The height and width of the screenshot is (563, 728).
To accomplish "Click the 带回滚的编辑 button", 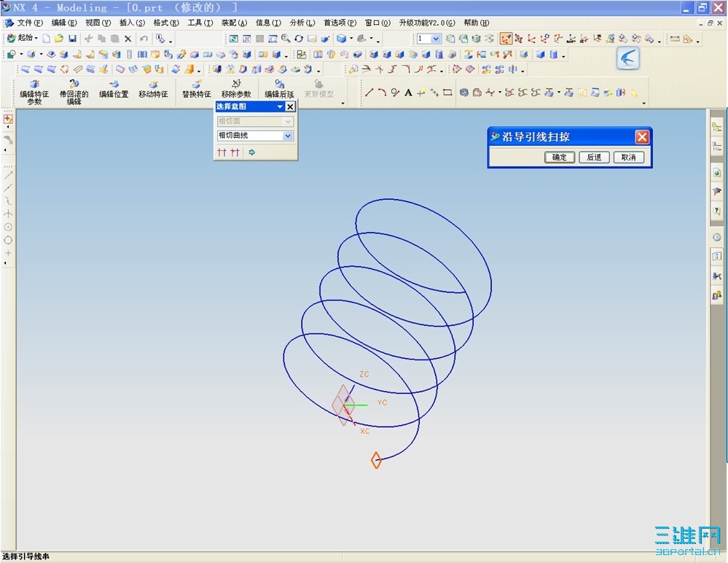I will click(74, 92).
